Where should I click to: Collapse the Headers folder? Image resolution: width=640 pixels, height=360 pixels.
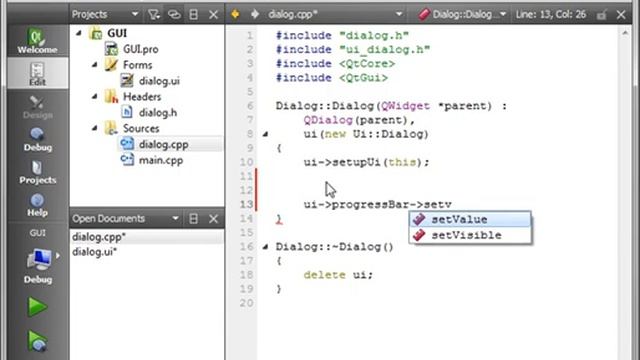95,97
